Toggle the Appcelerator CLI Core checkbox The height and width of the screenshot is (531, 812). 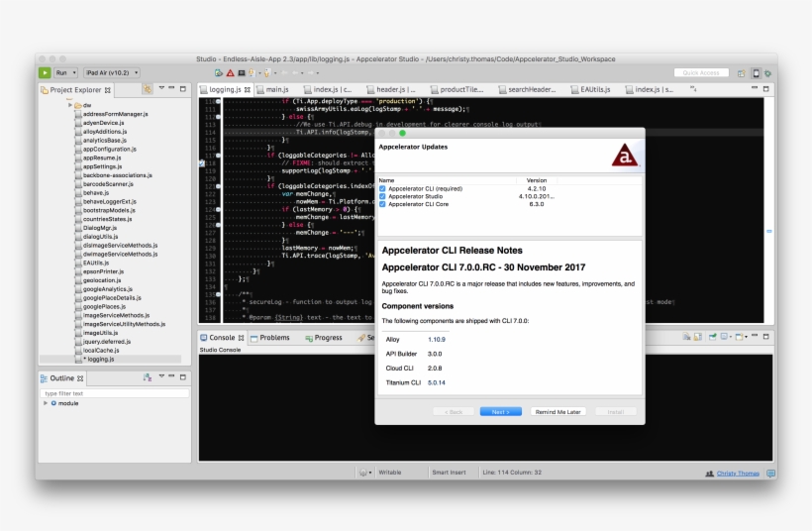[382, 203]
